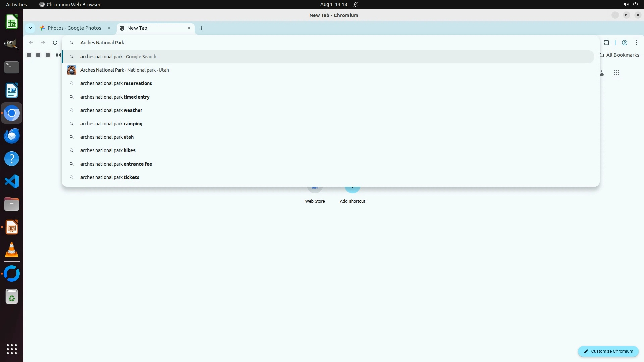Close the New Tab tab
This screenshot has width=644, height=362.
(189, 28)
